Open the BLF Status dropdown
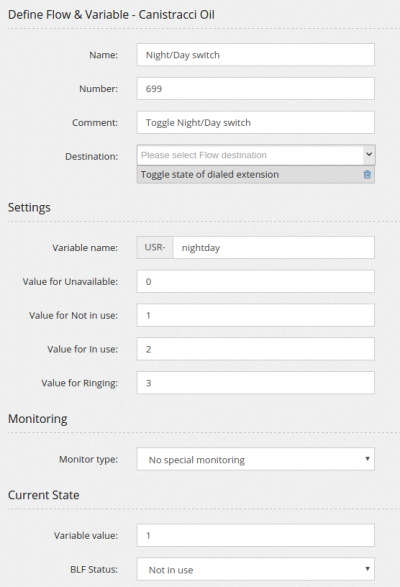Screen dimensions: 400x587 (255, 569)
